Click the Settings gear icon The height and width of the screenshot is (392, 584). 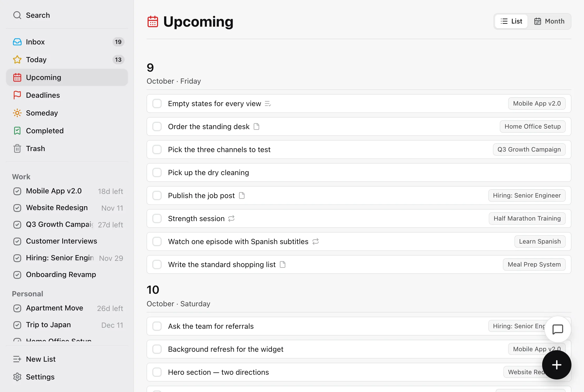pos(17,377)
